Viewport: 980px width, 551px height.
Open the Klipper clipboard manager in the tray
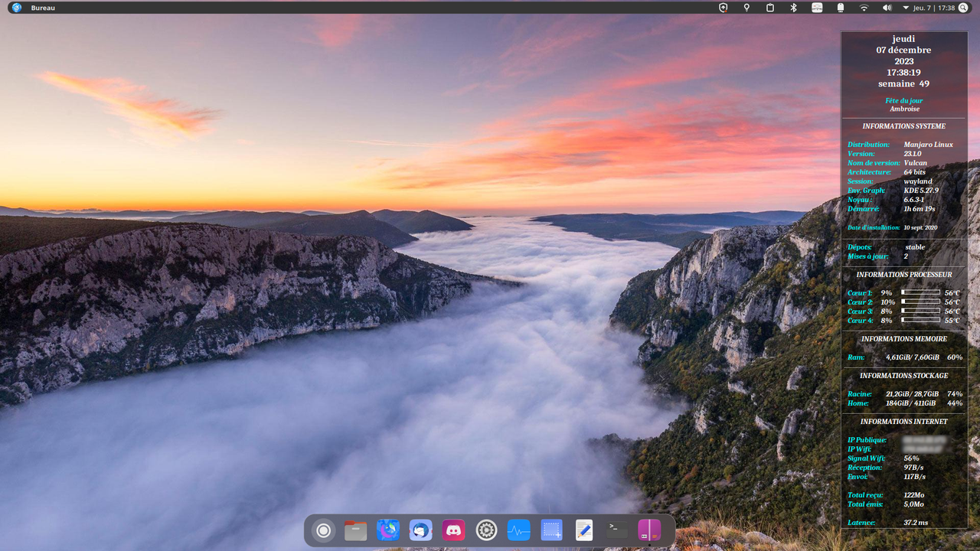coord(770,8)
